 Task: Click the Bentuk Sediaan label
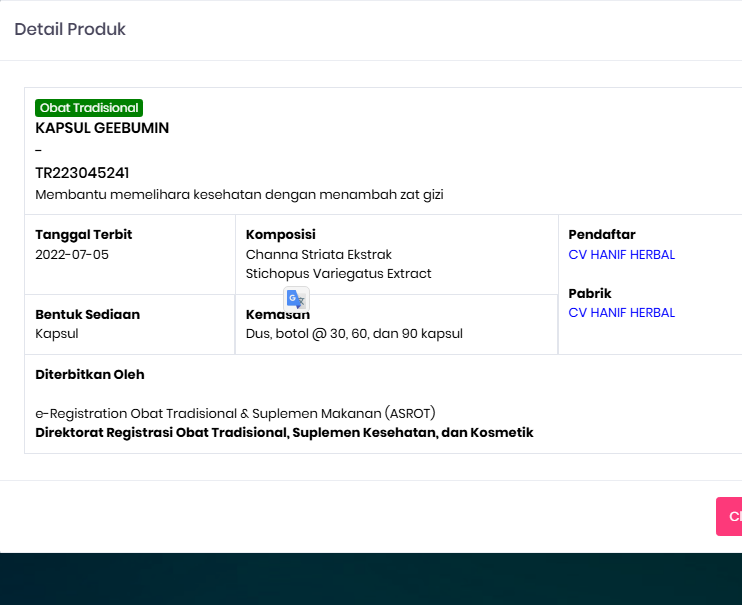[87, 314]
